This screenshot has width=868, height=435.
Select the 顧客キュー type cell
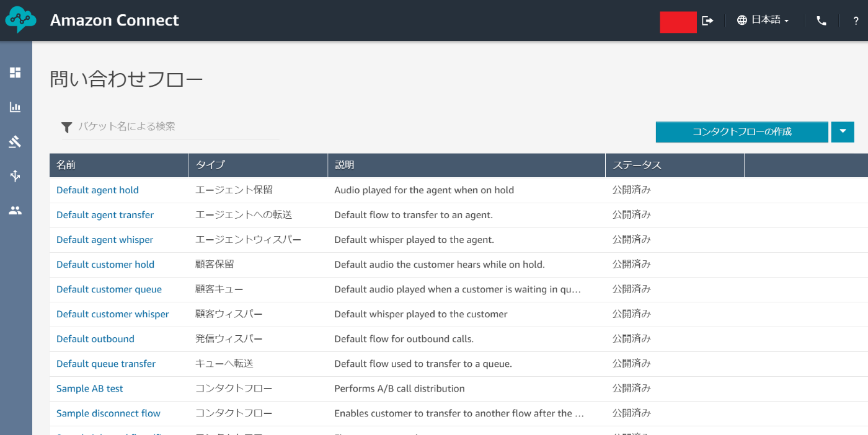click(219, 289)
